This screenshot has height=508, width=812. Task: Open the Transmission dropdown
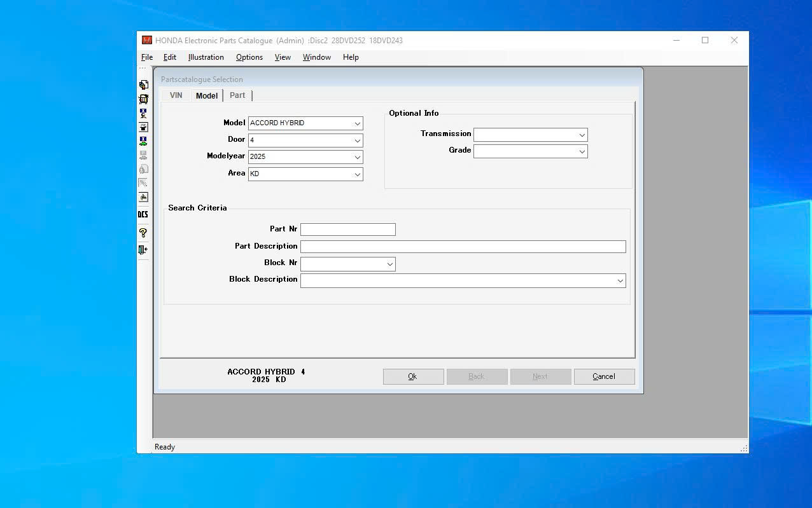[x=581, y=134]
